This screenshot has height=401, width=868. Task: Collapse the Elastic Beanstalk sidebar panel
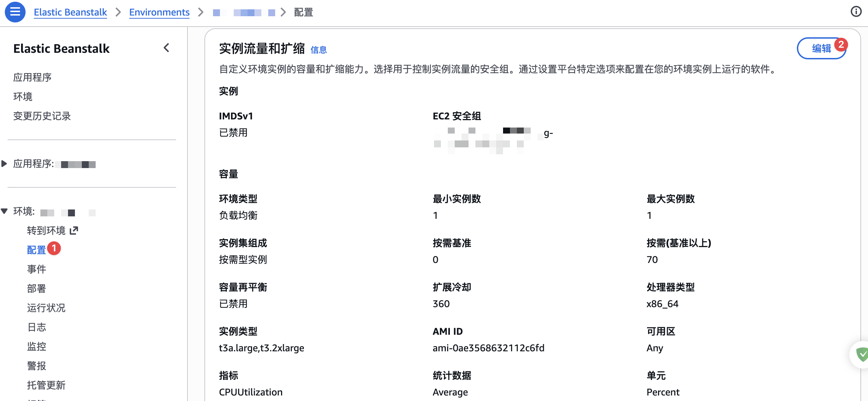click(167, 48)
